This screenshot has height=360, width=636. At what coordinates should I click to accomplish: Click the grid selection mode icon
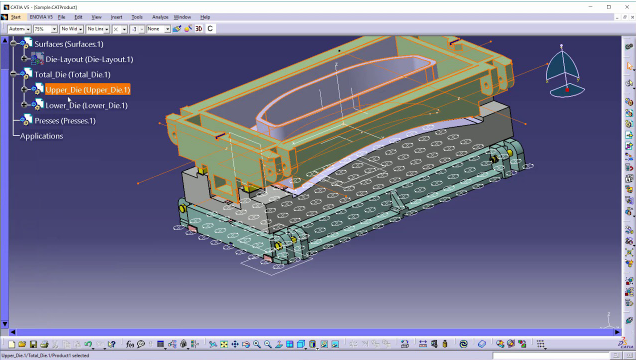pyautogui.click(x=540, y=344)
